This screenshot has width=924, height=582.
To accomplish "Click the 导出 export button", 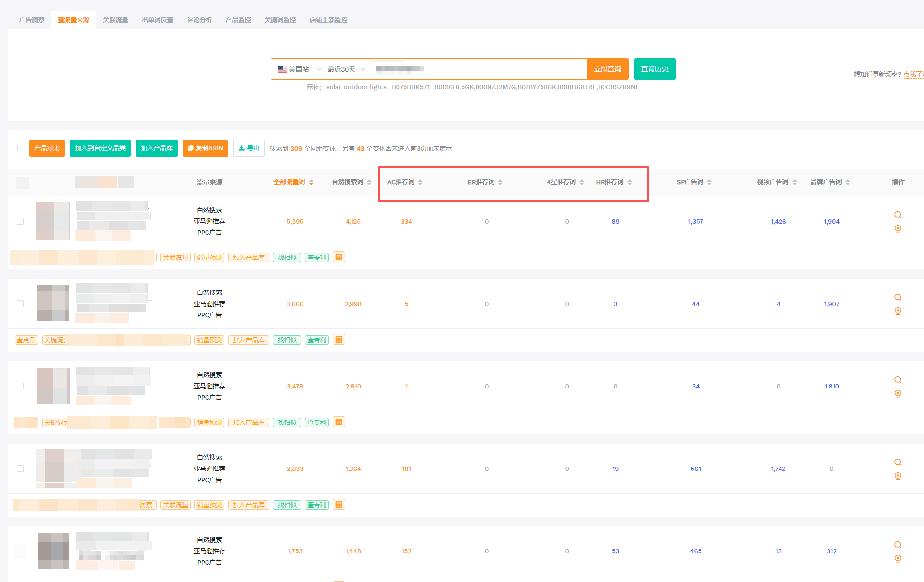I will 249,148.
